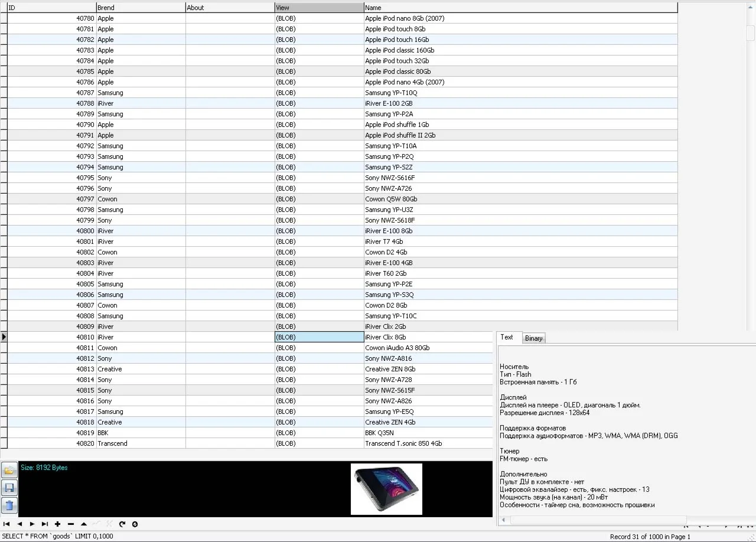Delete the current record with the minus icon
Screen dimensions: 756x542
coord(69,524)
